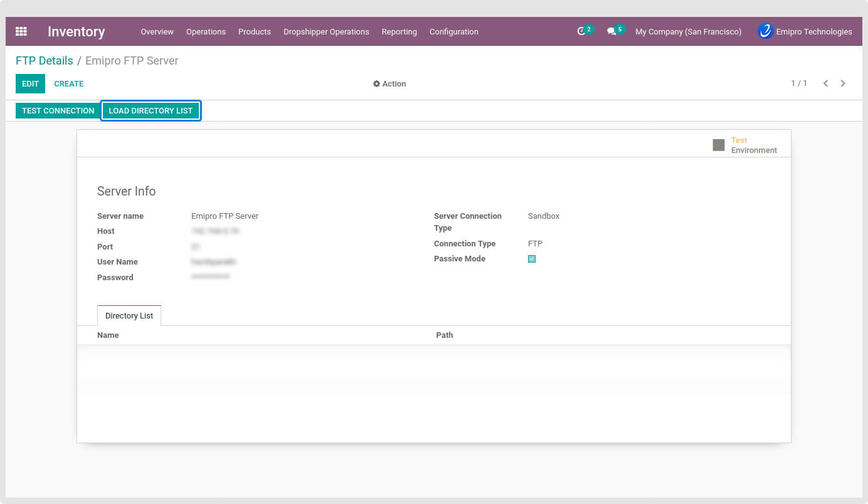Go to previous record arrow
The height and width of the screenshot is (504, 868).
(825, 83)
